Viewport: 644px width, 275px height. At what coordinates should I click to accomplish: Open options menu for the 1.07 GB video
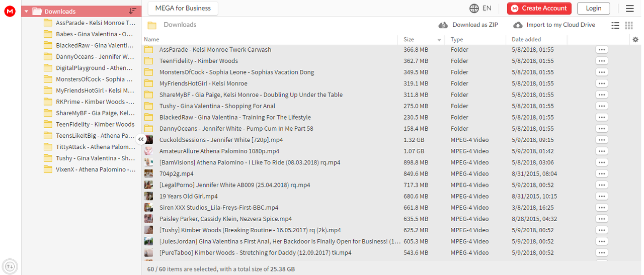point(602,151)
